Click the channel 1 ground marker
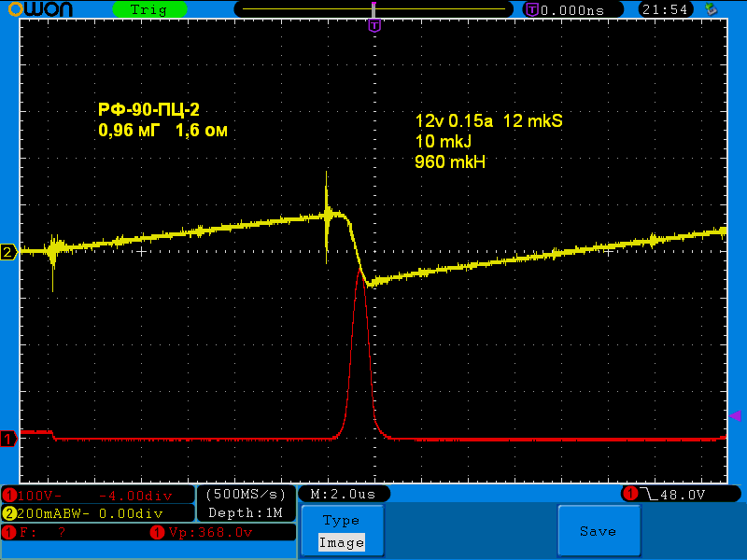This screenshot has height=560, width=747. click(8, 439)
